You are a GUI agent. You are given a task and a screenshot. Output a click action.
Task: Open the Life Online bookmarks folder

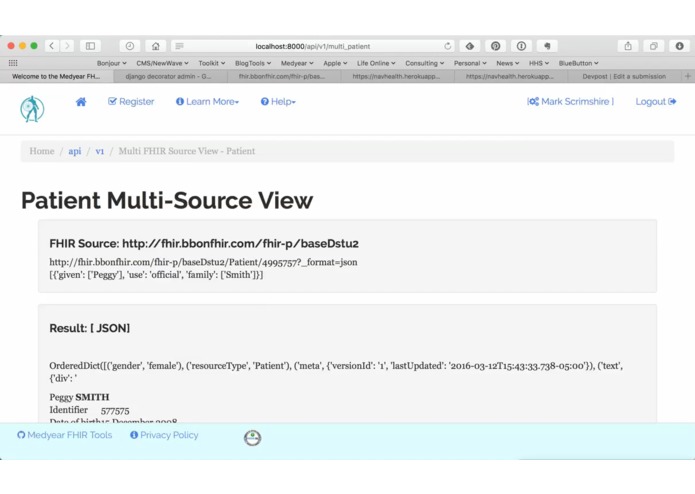tap(376, 63)
